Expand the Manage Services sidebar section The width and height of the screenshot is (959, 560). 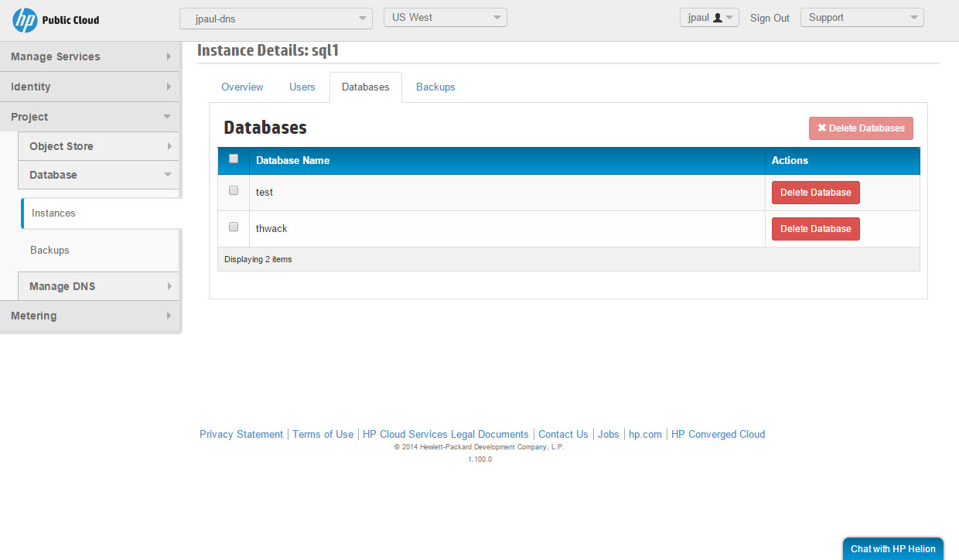(90, 56)
